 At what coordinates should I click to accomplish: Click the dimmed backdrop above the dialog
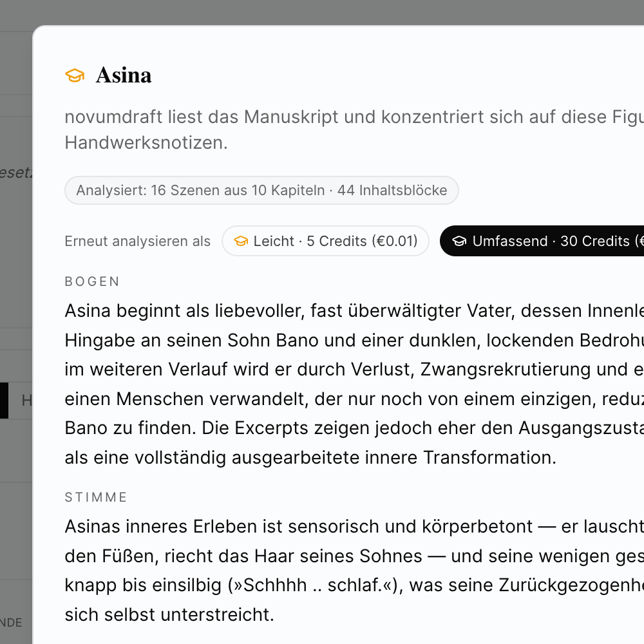[x=322, y=12]
